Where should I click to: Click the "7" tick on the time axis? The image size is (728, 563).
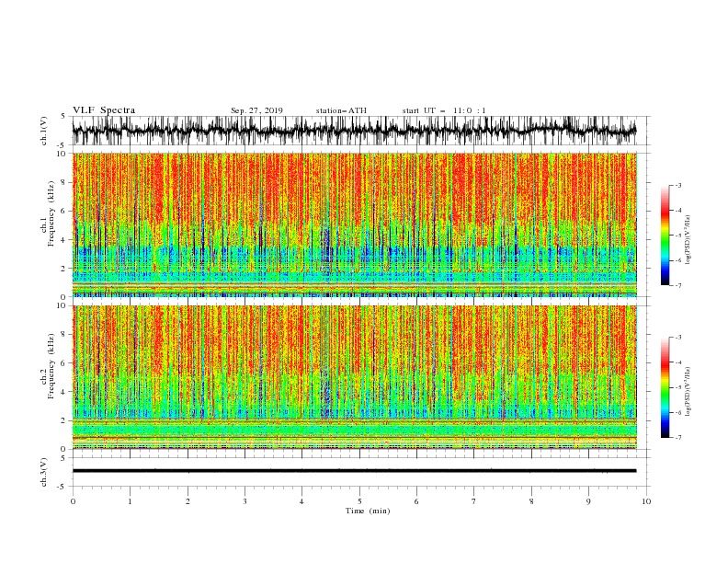474,501
